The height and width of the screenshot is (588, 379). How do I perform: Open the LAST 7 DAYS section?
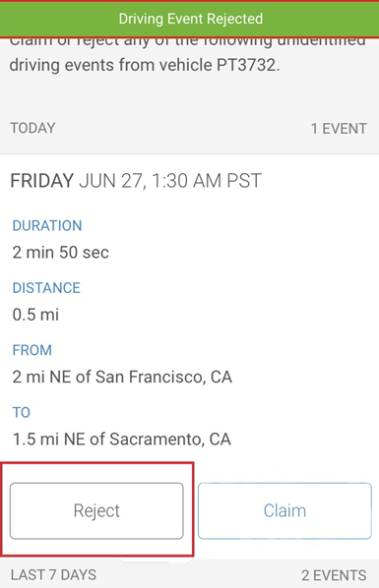coord(53,575)
